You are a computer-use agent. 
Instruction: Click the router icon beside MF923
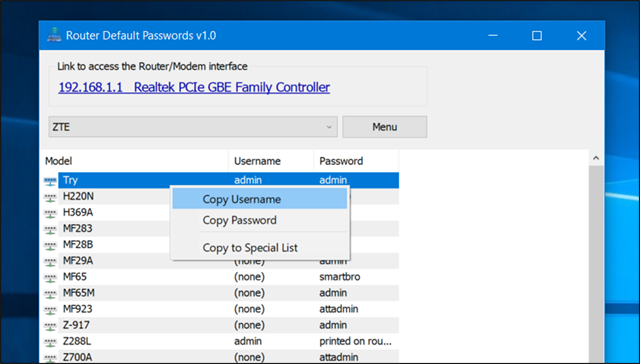[50, 310]
